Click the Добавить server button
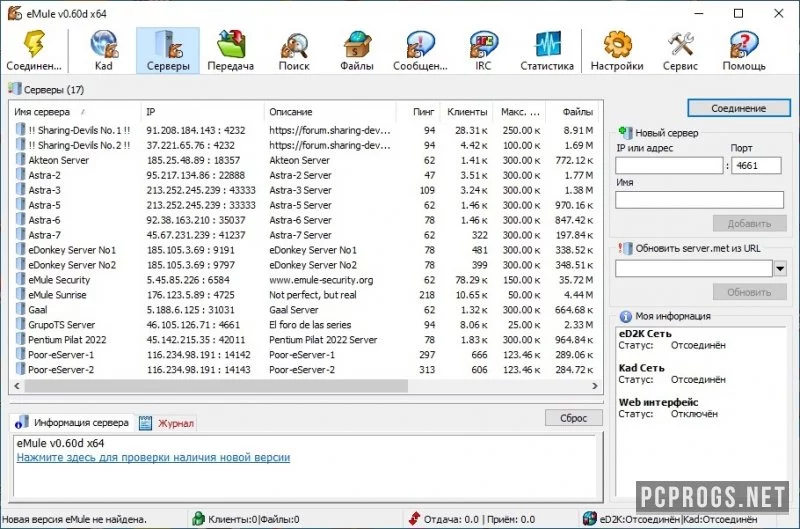 point(749,223)
